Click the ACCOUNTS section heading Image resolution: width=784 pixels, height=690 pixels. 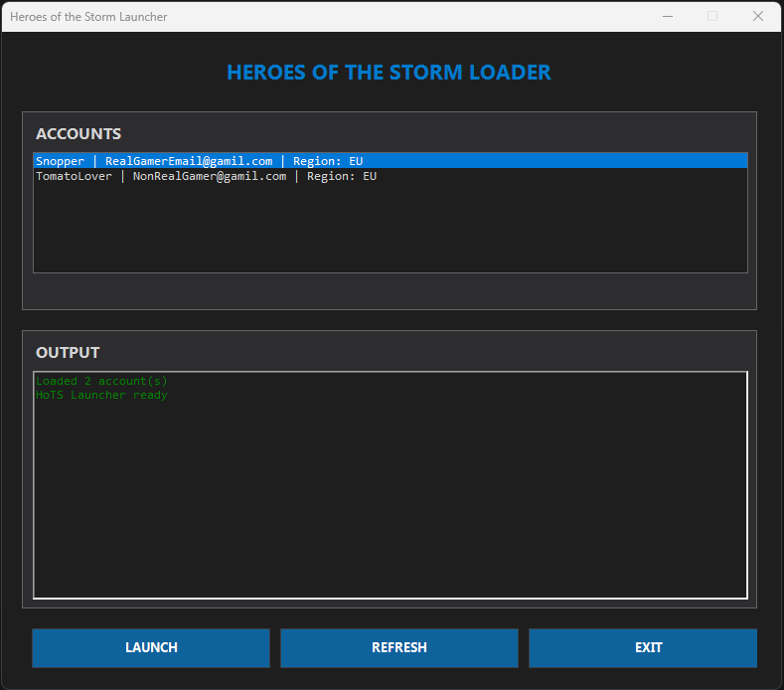(78, 133)
